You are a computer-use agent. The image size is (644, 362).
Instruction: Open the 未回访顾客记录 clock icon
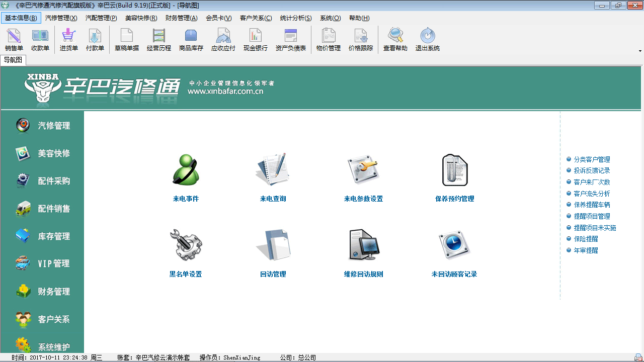coord(454,245)
